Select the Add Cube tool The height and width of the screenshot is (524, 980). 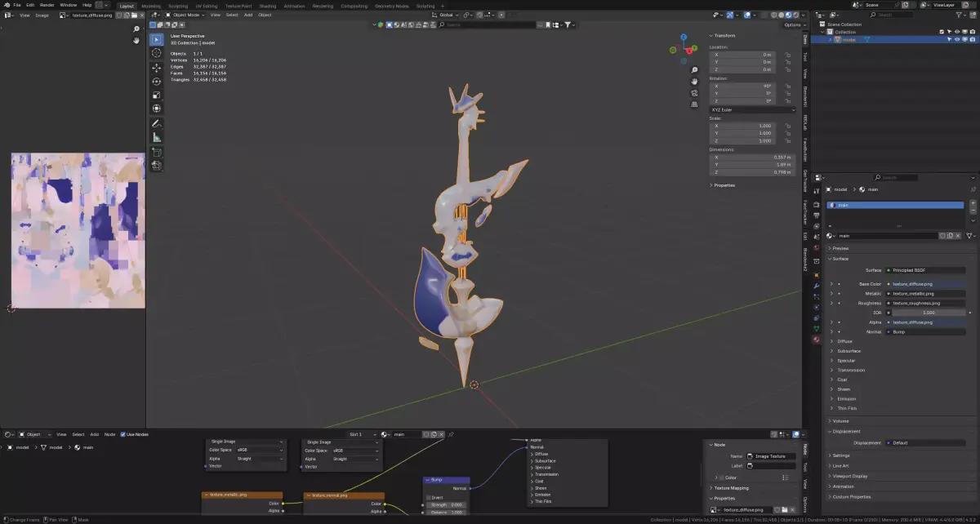coord(157,153)
